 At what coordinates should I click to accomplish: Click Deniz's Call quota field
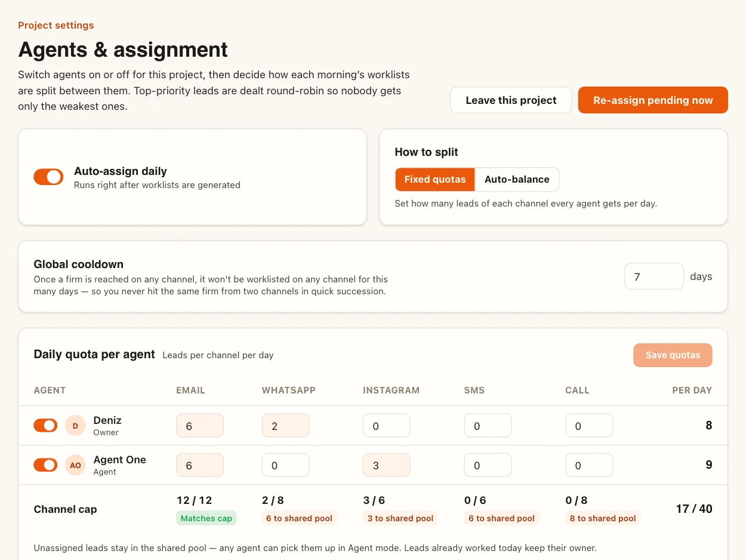coord(590,426)
